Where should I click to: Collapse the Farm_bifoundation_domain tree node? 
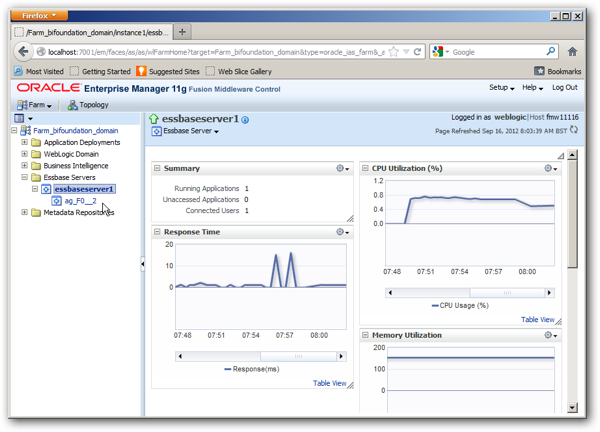14,130
